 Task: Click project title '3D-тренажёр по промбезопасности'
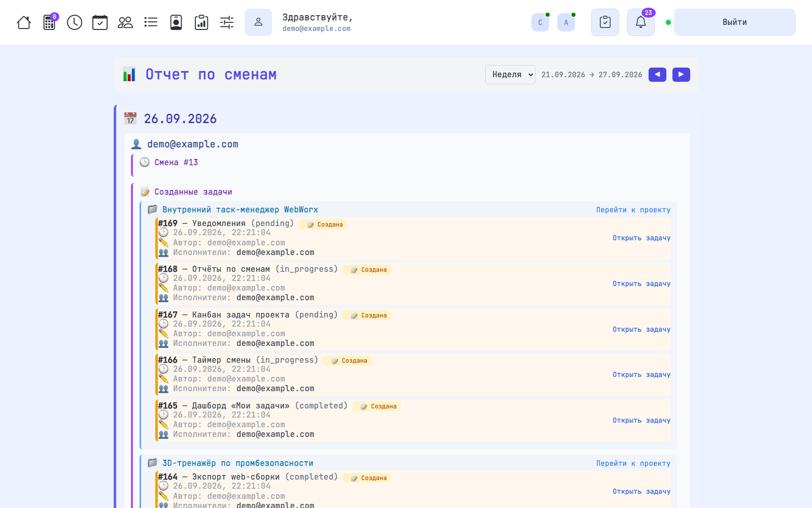coord(238,463)
